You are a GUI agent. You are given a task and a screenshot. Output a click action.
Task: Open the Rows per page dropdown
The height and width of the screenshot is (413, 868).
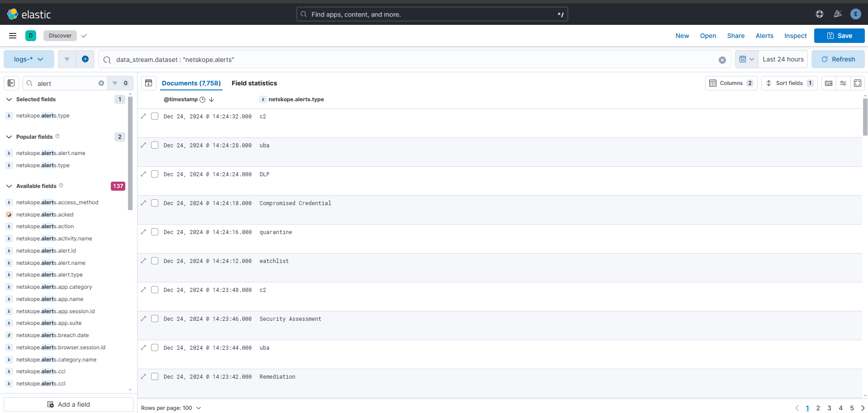click(171, 408)
